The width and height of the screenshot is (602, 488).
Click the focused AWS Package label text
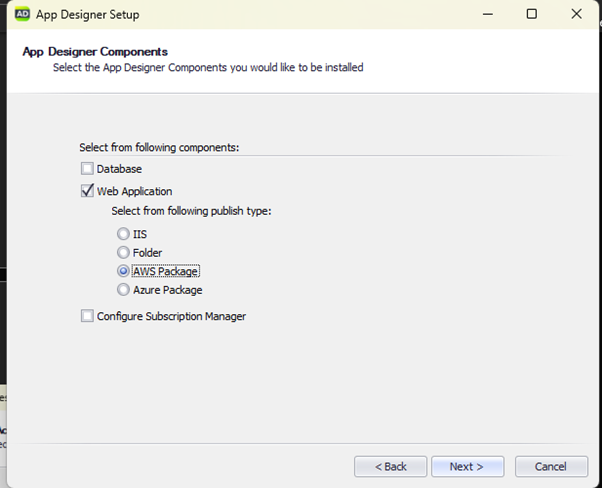[x=165, y=271]
